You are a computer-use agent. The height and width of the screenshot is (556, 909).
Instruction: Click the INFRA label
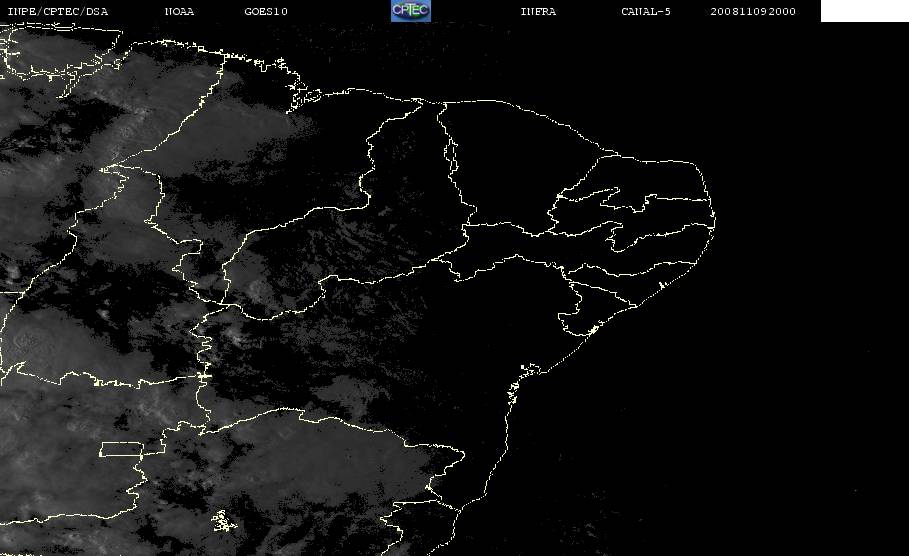[x=538, y=12]
